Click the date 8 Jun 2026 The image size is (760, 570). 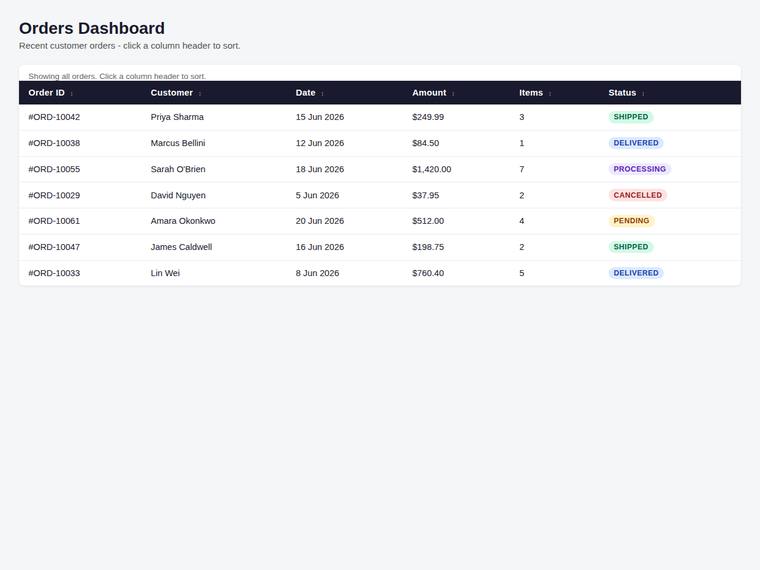[317, 273]
